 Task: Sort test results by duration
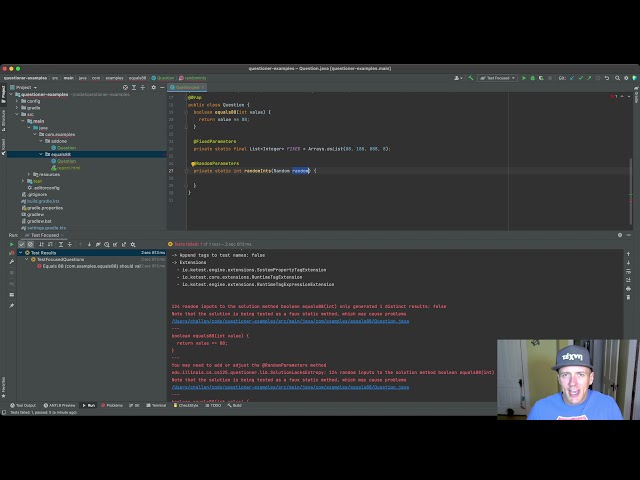coord(50,244)
